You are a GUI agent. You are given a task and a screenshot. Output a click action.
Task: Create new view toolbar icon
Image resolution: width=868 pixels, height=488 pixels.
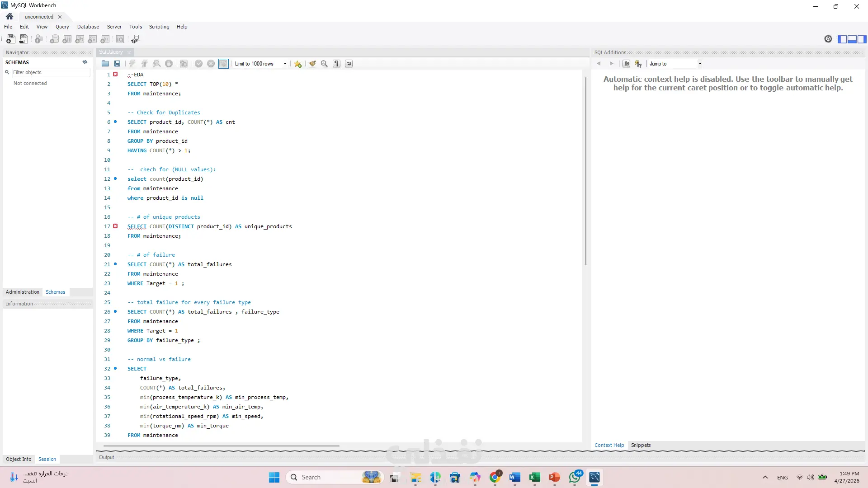80,39
